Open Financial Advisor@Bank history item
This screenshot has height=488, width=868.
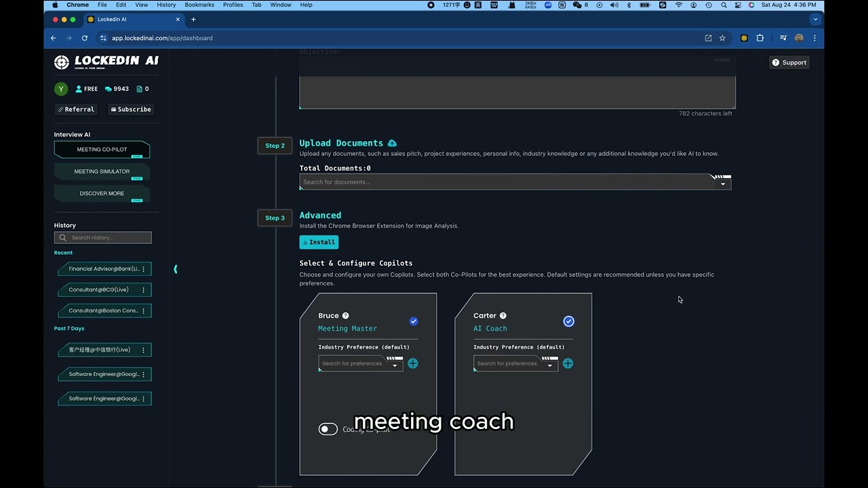(103, 269)
